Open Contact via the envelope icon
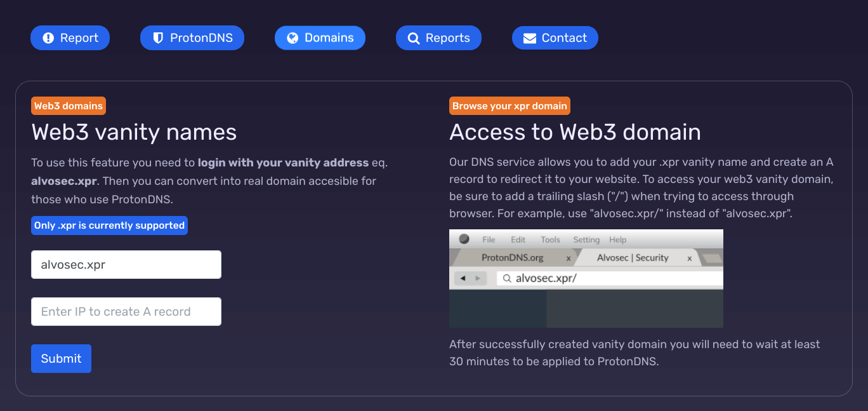The height and width of the screenshot is (411, 868). tap(530, 38)
